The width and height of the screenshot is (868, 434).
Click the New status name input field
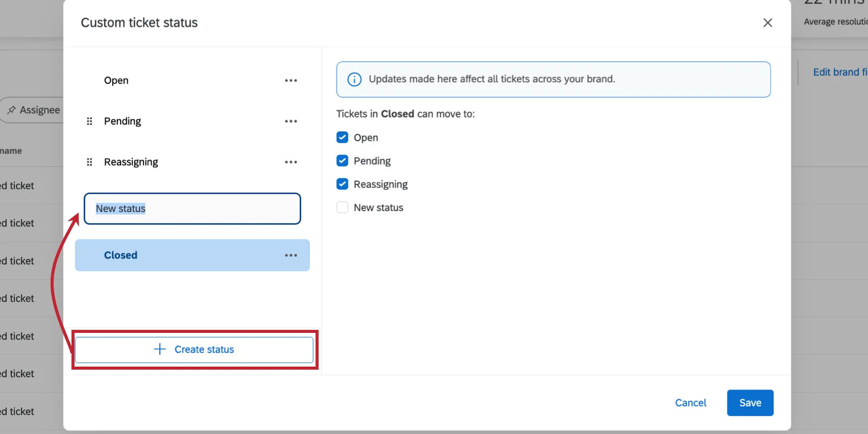coord(192,208)
